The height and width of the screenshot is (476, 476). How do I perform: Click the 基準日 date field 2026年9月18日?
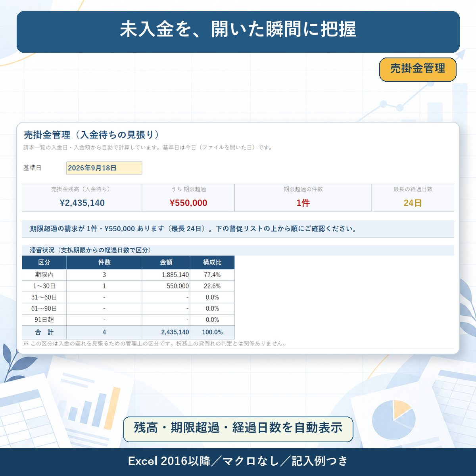(104, 168)
